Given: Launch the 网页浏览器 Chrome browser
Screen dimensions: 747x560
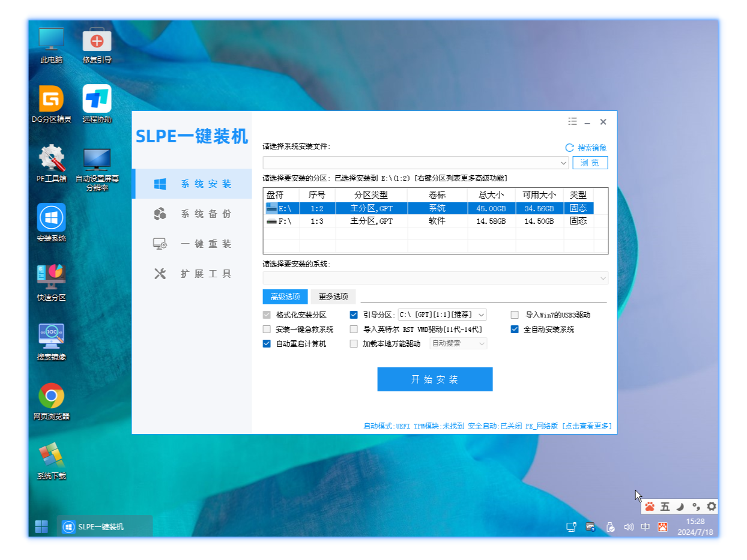Looking at the screenshot, I should pyautogui.click(x=51, y=396).
